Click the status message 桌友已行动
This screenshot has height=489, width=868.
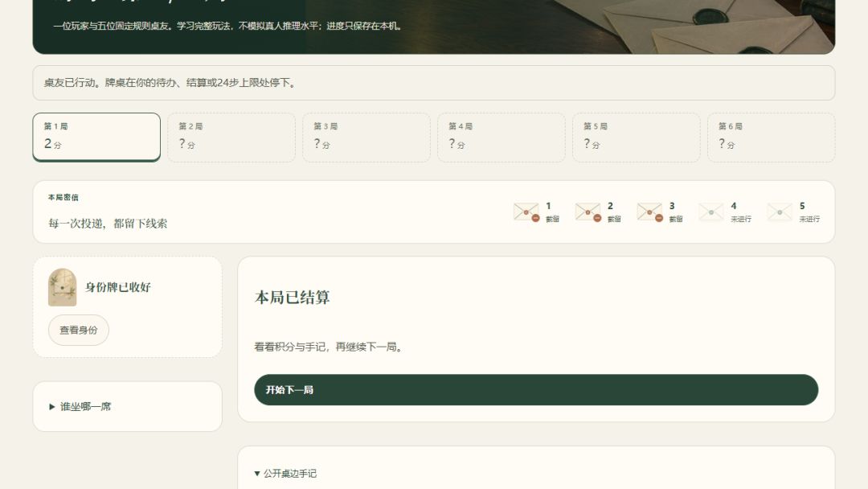pyautogui.click(x=171, y=83)
